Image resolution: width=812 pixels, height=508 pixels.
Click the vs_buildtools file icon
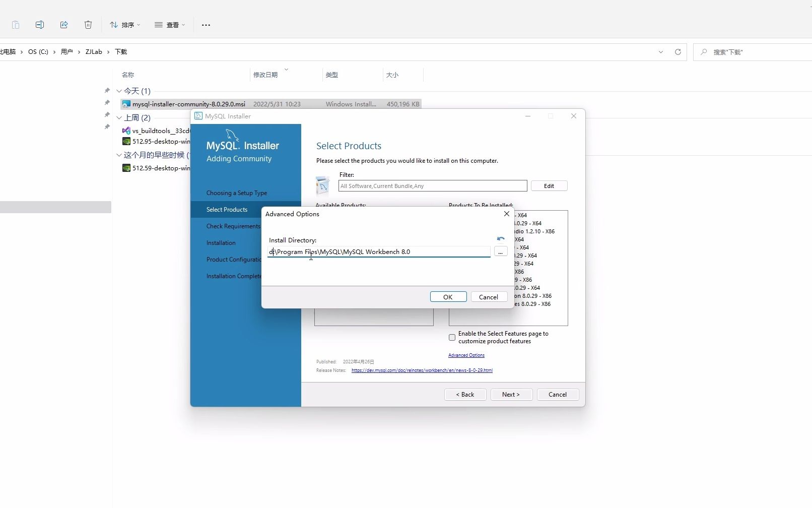[126, 131]
